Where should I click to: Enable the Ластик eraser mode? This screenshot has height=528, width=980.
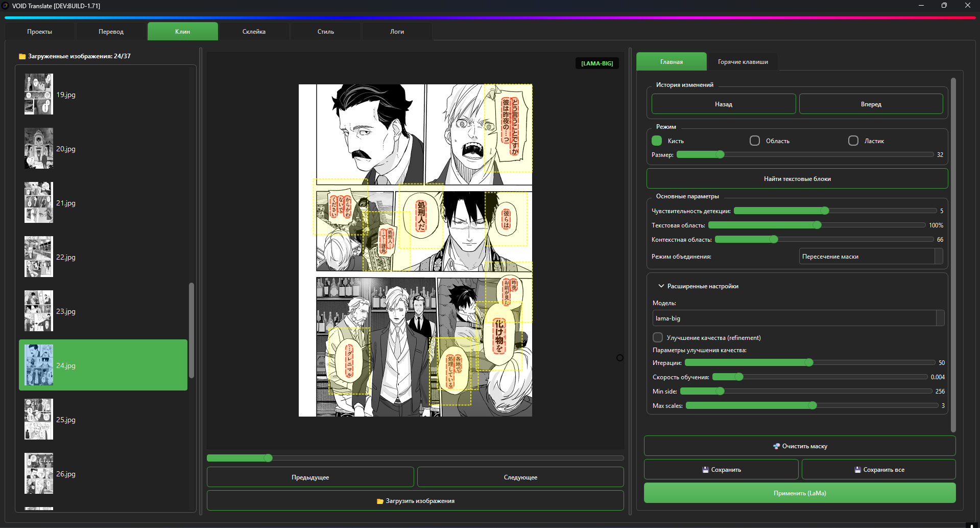pyautogui.click(x=853, y=141)
